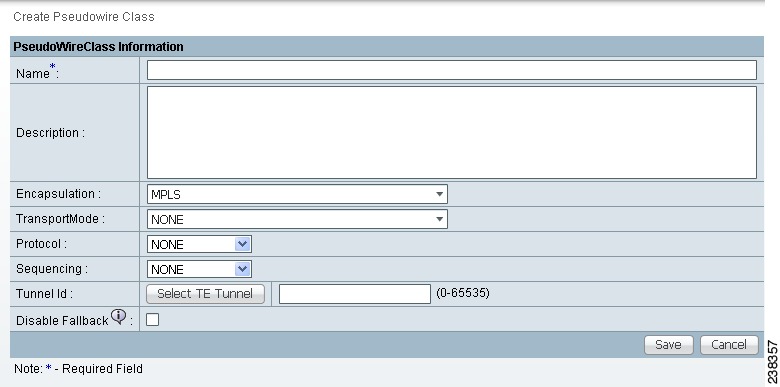Cancel pseudowire class creation
Image resolution: width=780 pixels, height=387 pixels.
(729, 345)
